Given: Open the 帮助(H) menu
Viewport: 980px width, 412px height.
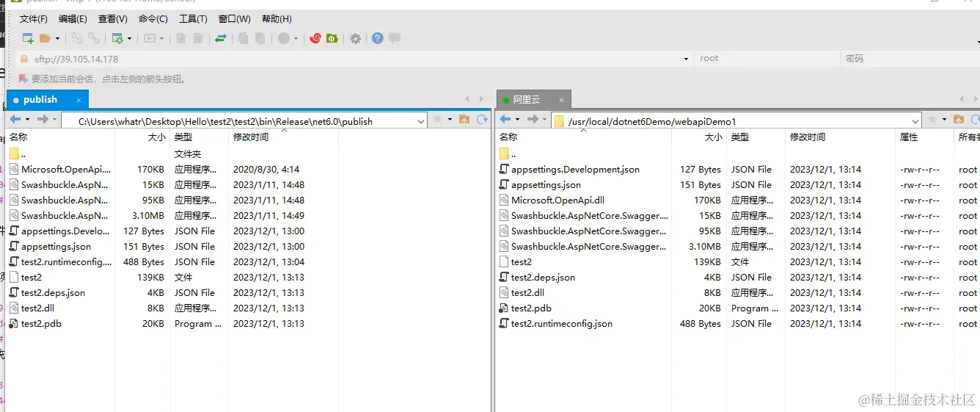Looking at the screenshot, I should tap(276, 19).
